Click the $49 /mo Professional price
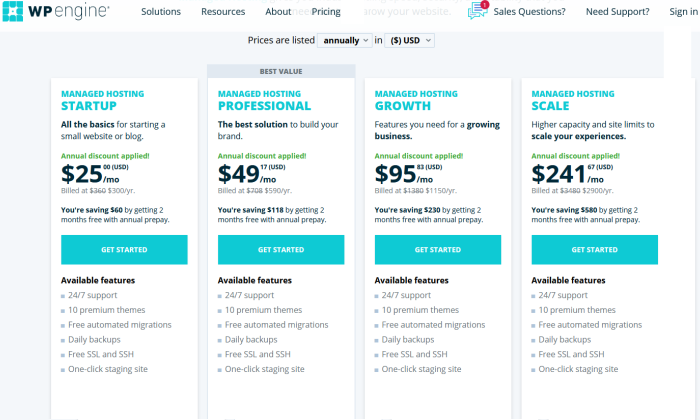 click(251, 174)
